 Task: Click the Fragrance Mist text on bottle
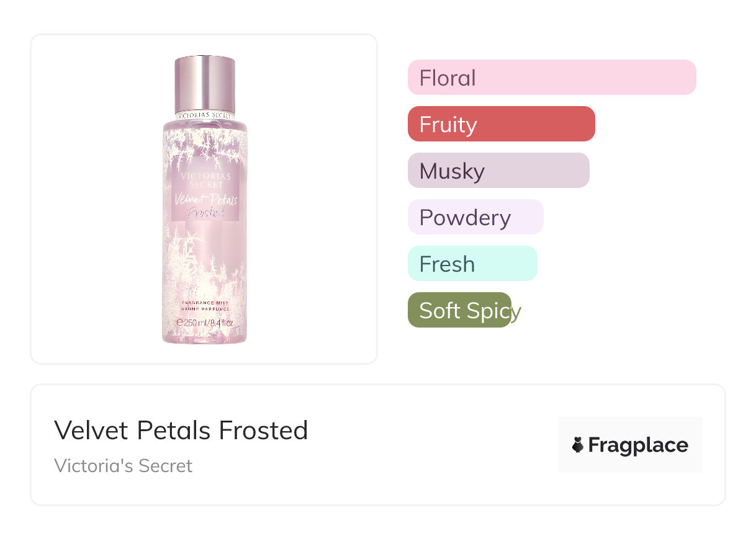tap(205, 302)
